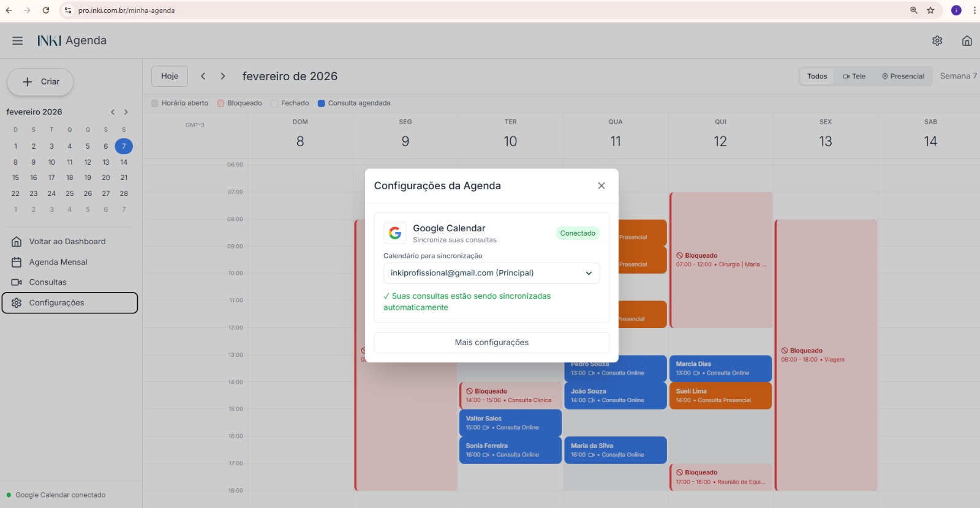Bookmark this page with the star icon
Screen dimensions: 980x508
pyautogui.click(x=930, y=10)
